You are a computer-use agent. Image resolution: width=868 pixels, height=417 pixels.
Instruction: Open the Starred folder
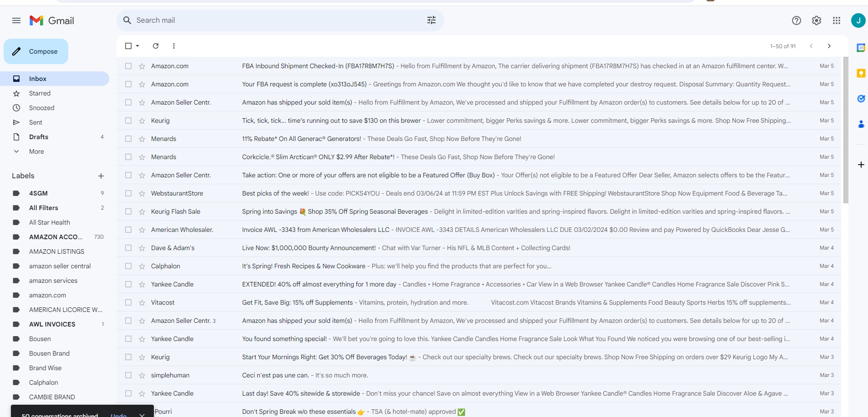pyautogui.click(x=55, y=93)
